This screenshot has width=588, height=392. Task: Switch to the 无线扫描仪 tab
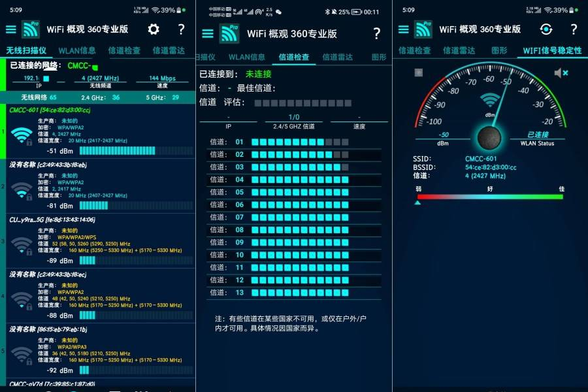click(26, 50)
